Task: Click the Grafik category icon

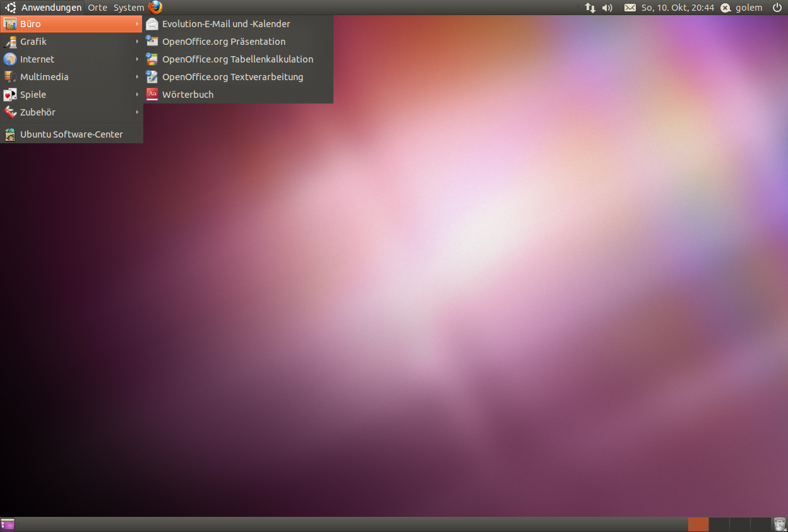Action: tap(9, 42)
